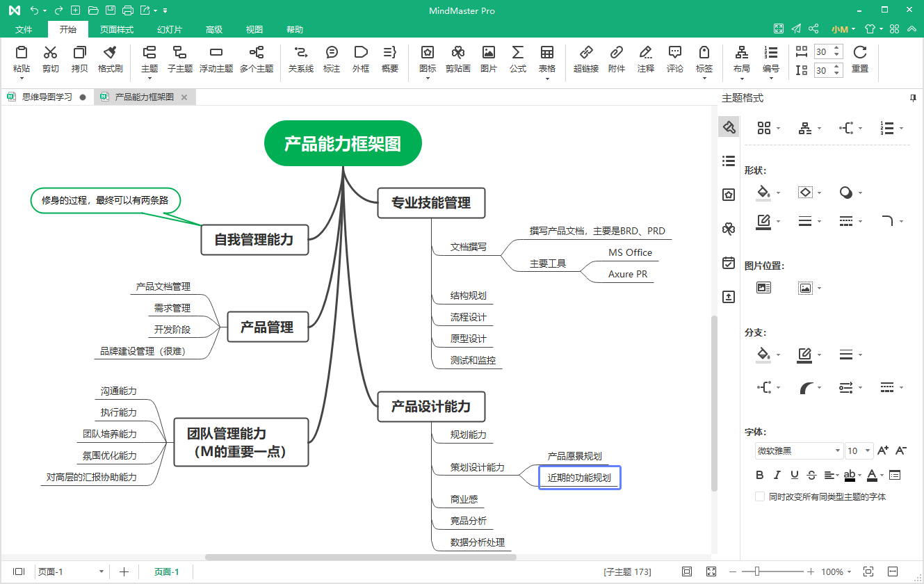Insert a 关系线 relationship line

(301, 59)
